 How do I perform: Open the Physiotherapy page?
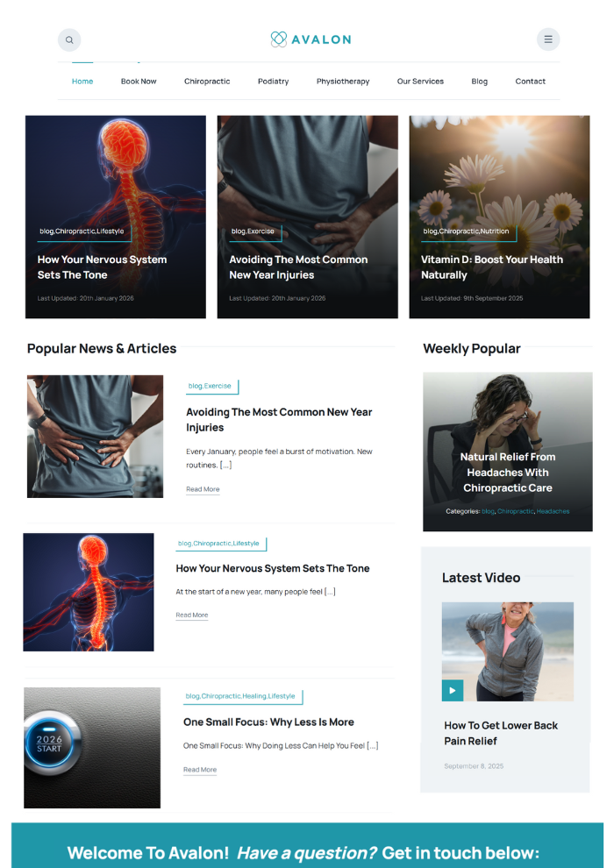pyautogui.click(x=343, y=82)
